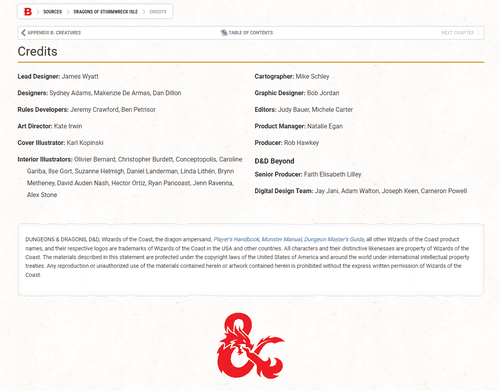500x391 pixels.
Task: Click the Editors label
Action: pyautogui.click(x=265, y=110)
